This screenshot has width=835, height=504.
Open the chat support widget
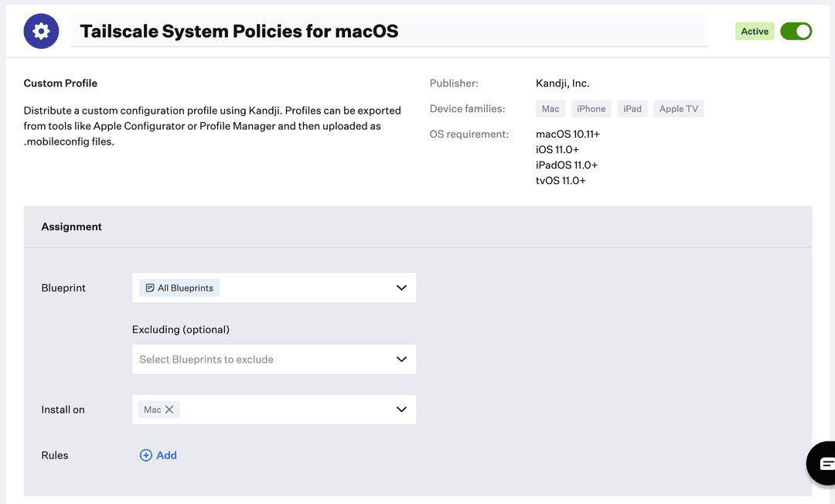[x=824, y=463]
